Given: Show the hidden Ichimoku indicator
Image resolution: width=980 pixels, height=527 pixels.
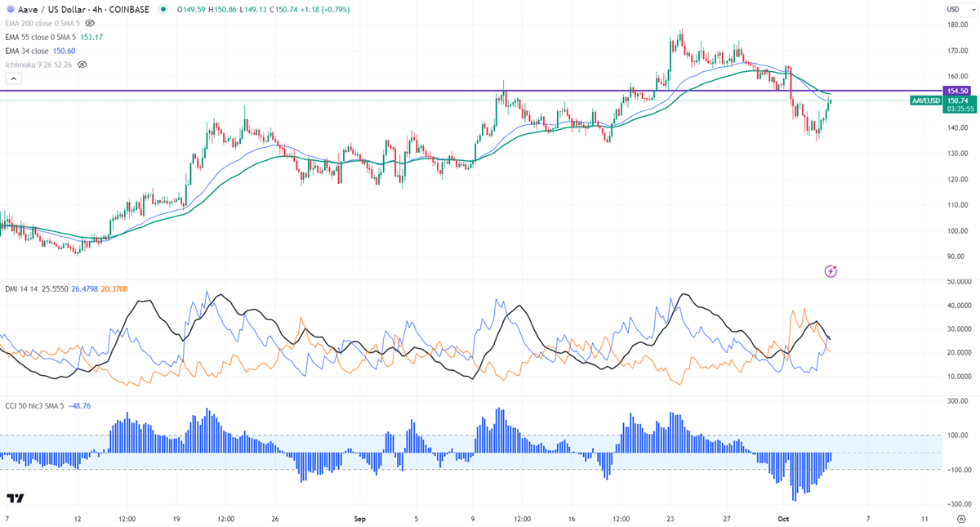Looking at the screenshot, I should click(x=81, y=64).
